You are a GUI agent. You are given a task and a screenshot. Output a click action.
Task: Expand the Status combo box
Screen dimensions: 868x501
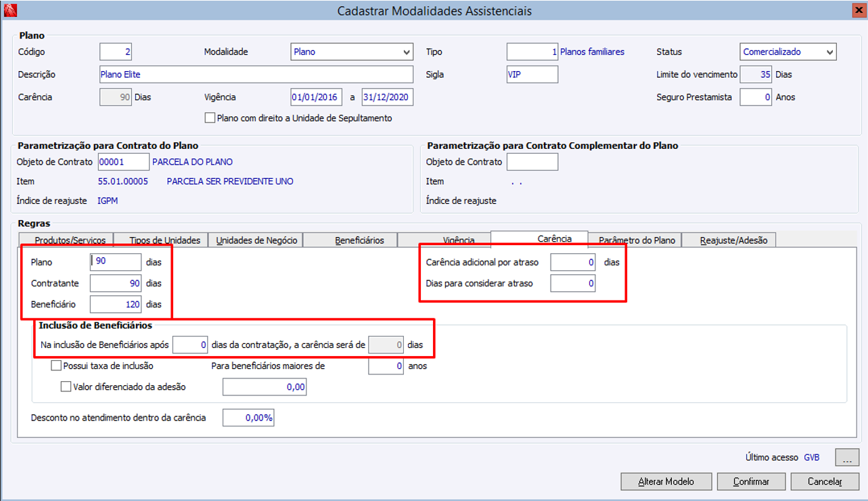830,52
